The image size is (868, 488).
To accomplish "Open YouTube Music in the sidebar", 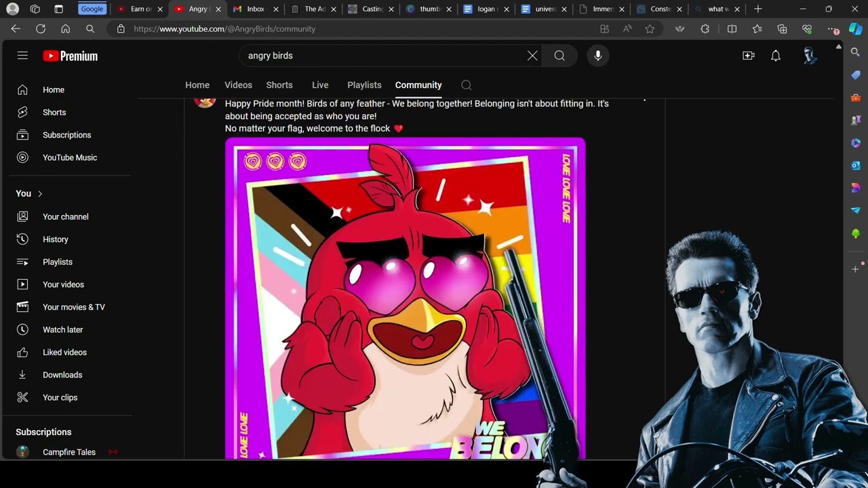I will [70, 157].
